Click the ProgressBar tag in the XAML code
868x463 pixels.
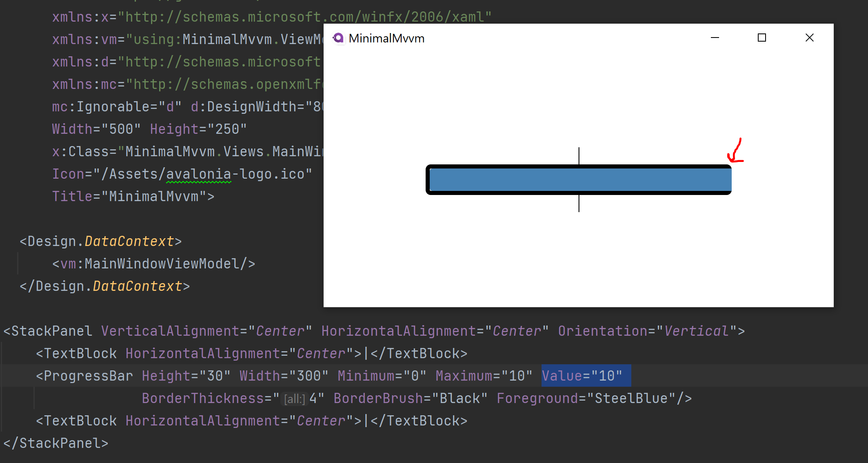[x=87, y=376]
